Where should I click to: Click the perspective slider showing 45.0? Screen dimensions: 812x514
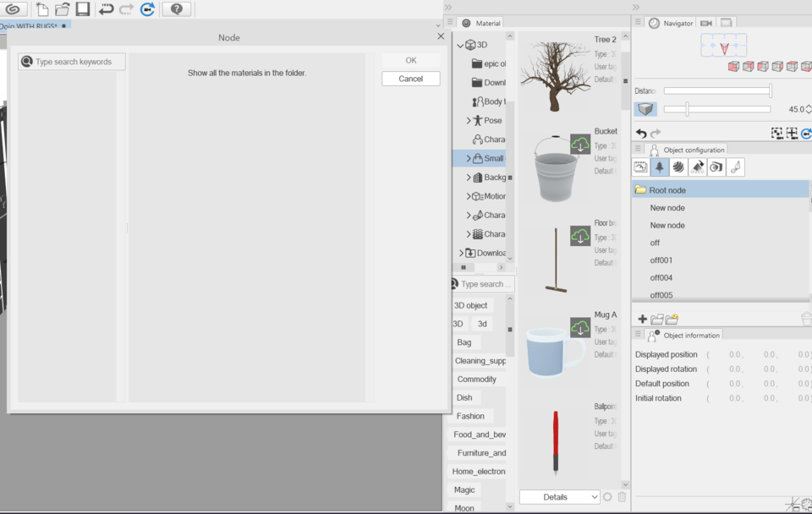pos(717,109)
